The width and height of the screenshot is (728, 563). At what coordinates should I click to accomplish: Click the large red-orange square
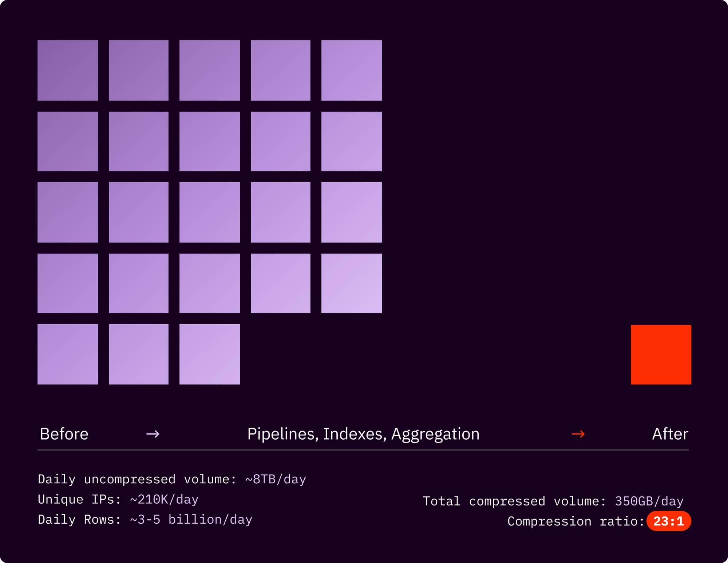tap(661, 354)
